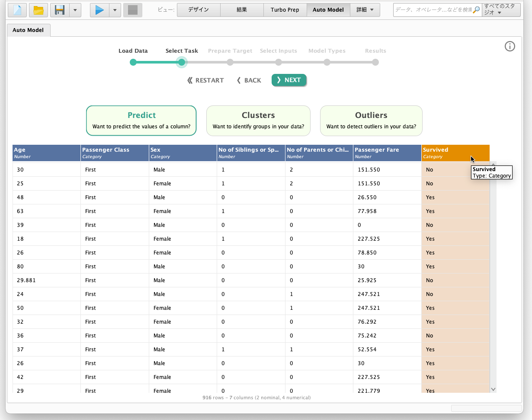This screenshot has width=532, height=420.
Task: Choose the Predict task card
Action: [x=141, y=121]
